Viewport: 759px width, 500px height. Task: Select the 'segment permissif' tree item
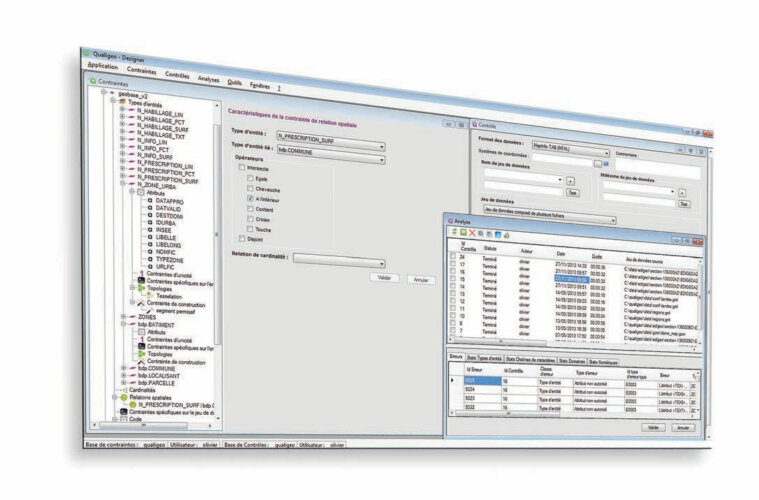pos(175,312)
